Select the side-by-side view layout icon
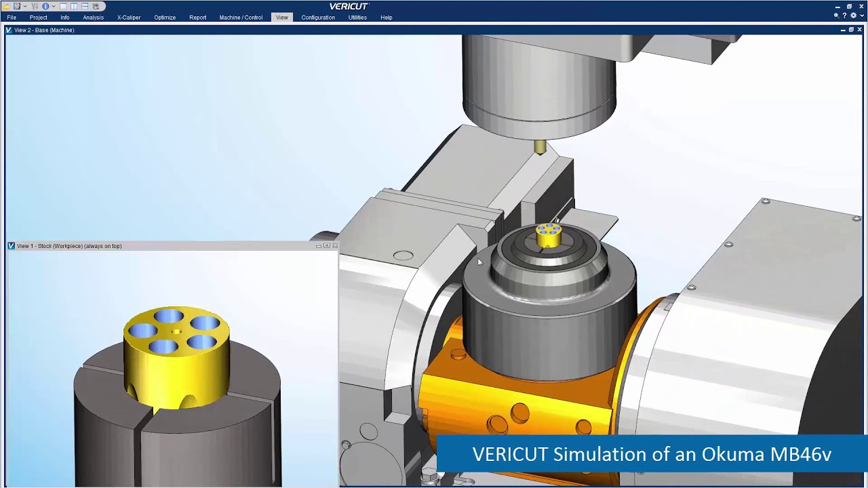The height and width of the screenshot is (488, 868). click(74, 6)
